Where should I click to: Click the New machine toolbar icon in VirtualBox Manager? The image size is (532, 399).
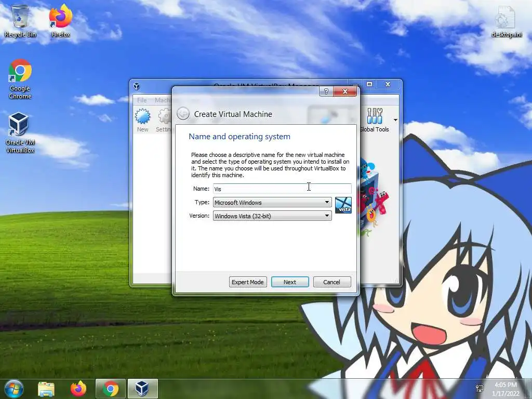coord(142,120)
